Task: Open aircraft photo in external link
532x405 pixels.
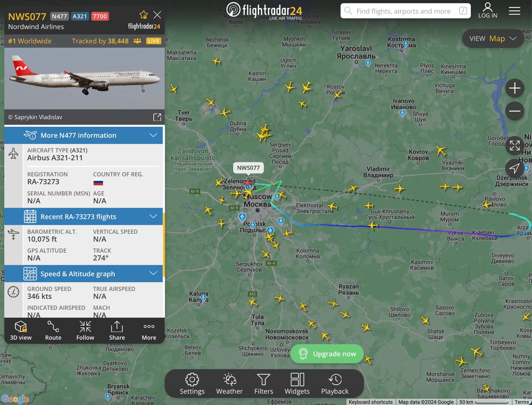Action: (157, 117)
